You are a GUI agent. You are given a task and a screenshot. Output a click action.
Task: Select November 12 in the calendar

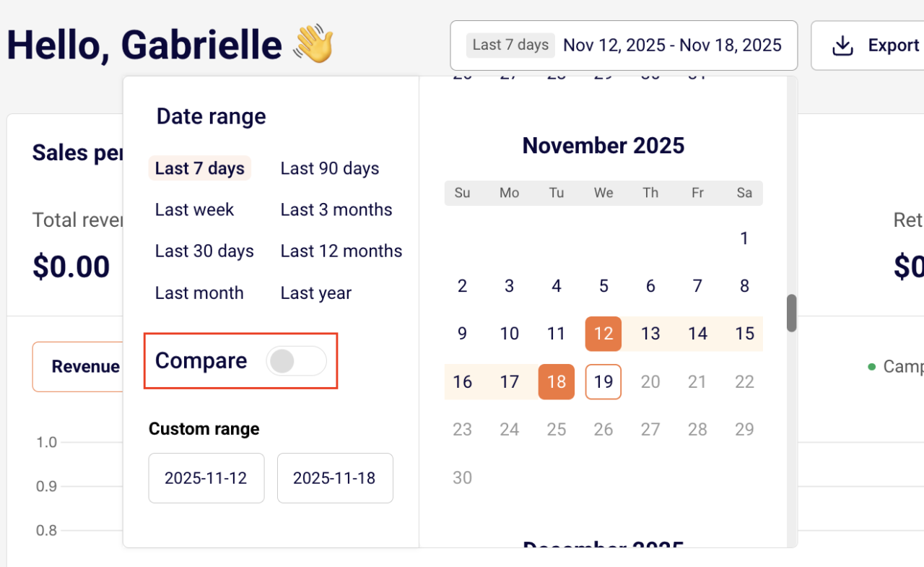pos(603,334)
